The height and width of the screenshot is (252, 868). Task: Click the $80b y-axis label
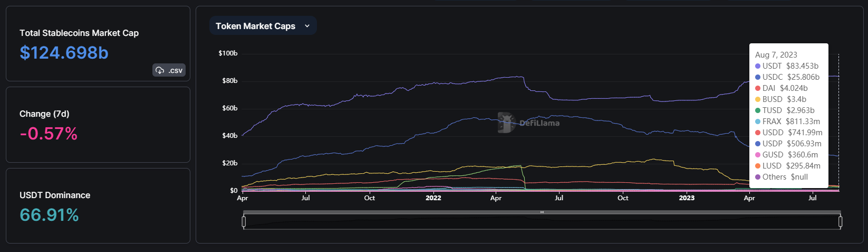230,81
